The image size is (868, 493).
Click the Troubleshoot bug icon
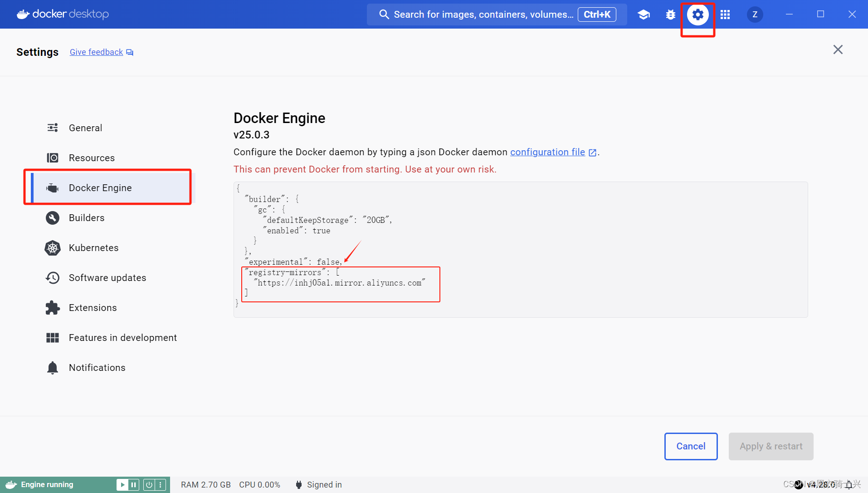point(670,15)
